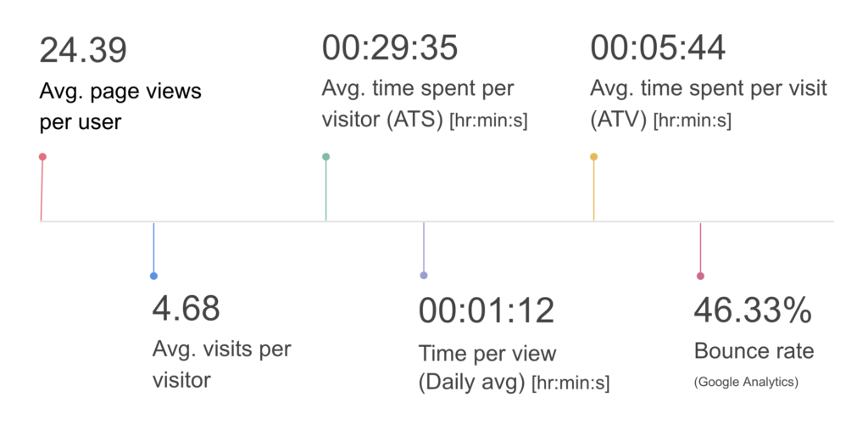Click the 'Avg. page views per user' label

point(120,106)
